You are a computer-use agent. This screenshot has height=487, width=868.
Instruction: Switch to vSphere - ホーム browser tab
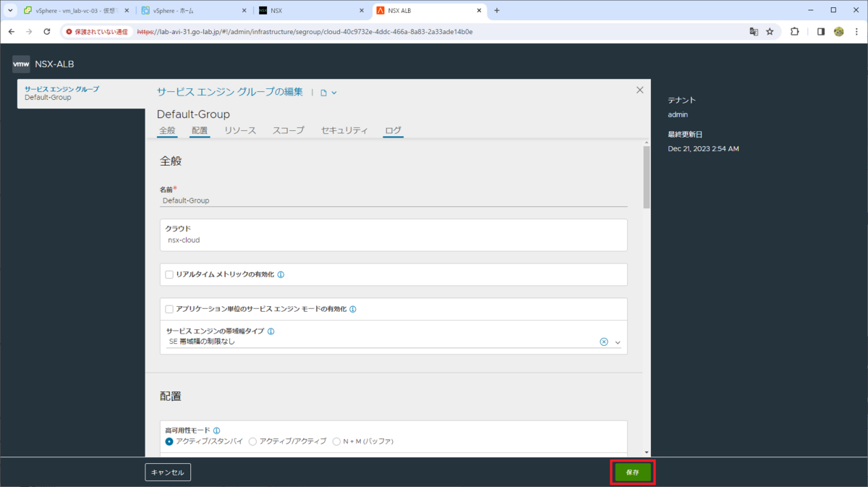(192, 11)
